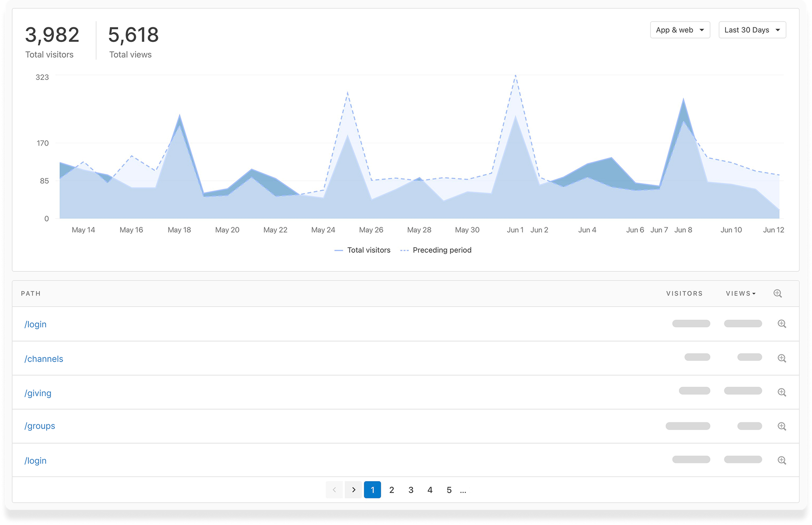Click zoom icon for /channels row
The width and height of the screenshot is (812, 525).
coord(782,358)
